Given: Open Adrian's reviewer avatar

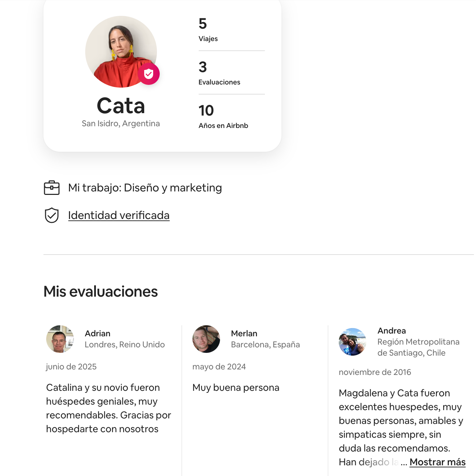Looking at the screenshot, I should point(60,339).
